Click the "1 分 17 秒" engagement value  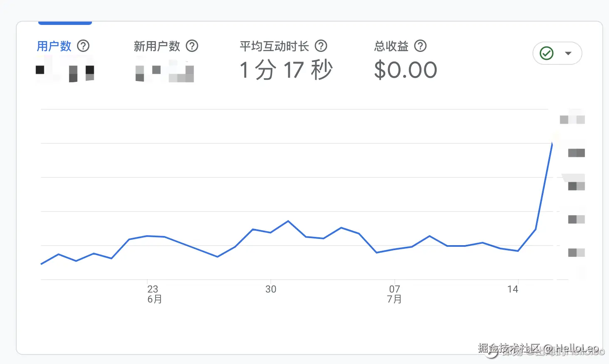pyautogui.click(x=285, y=70)
